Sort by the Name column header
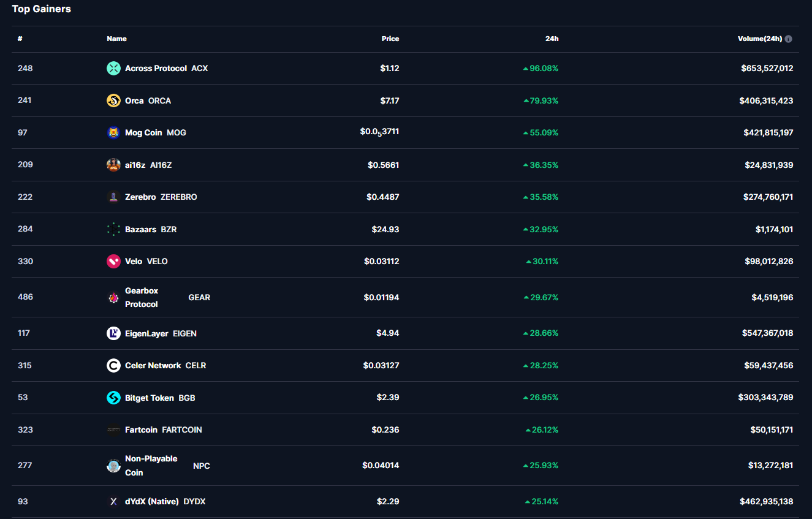812x519 pixels. [116, 39]
